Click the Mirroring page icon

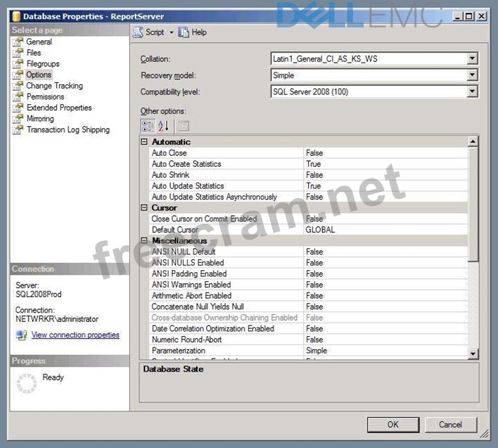coord(18,118)
